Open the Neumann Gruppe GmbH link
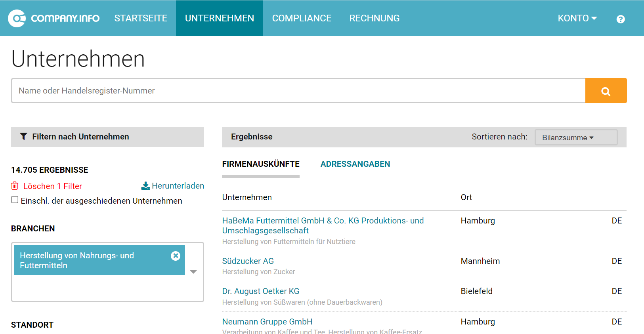Viewport: 644px width, 334px height. click(x=267, y=322)
